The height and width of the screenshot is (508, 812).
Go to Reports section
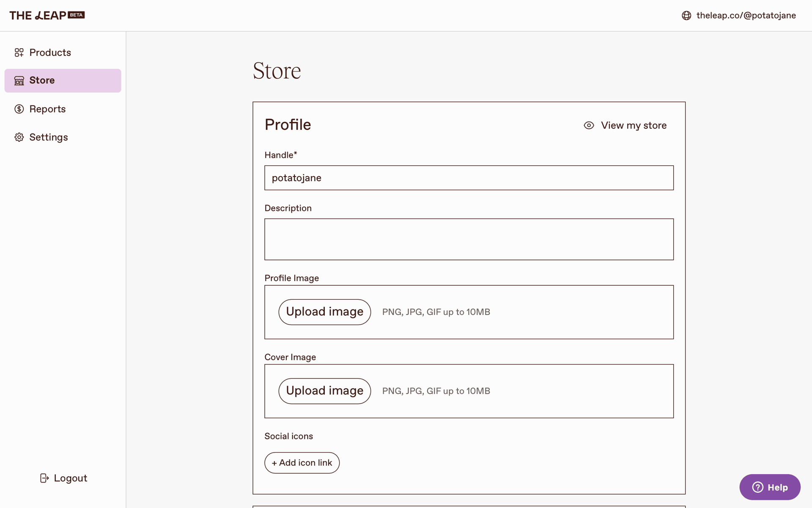[63, 109]
